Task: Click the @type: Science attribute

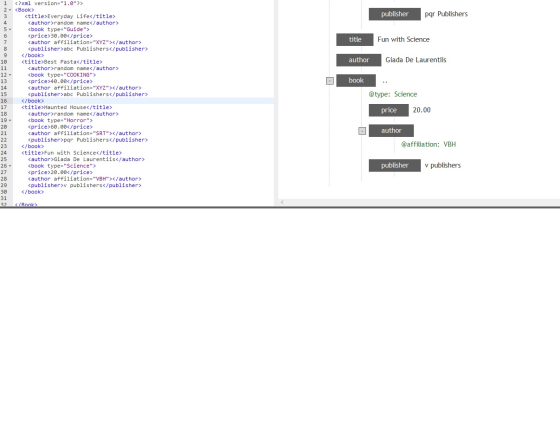Action: coord(393,94)
